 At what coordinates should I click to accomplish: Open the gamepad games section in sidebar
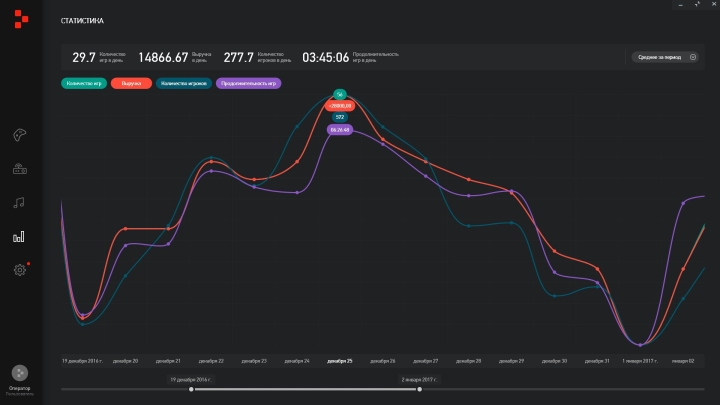[x=18, y=136]
